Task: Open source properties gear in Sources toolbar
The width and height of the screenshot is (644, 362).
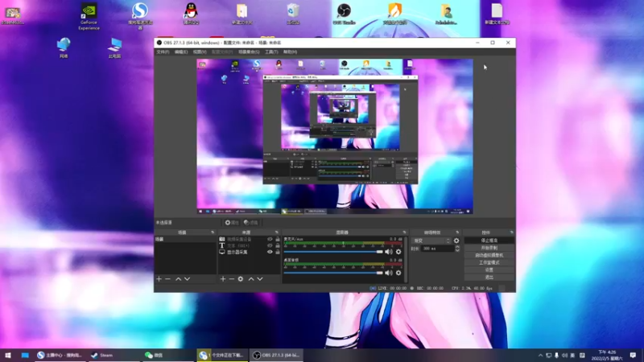Action: pos(241,279)
